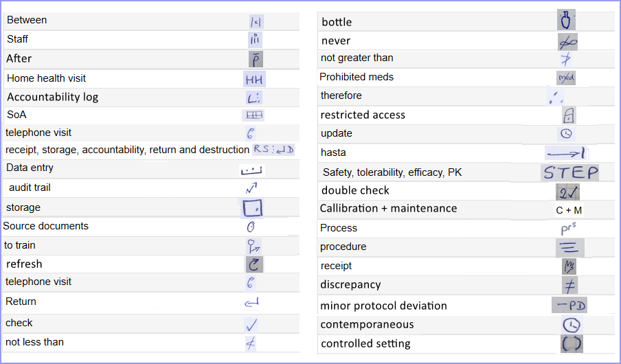Viewport: 621px width, 364px height.
Task: Click the 'Accountability log' text
Action: (53, 97)
